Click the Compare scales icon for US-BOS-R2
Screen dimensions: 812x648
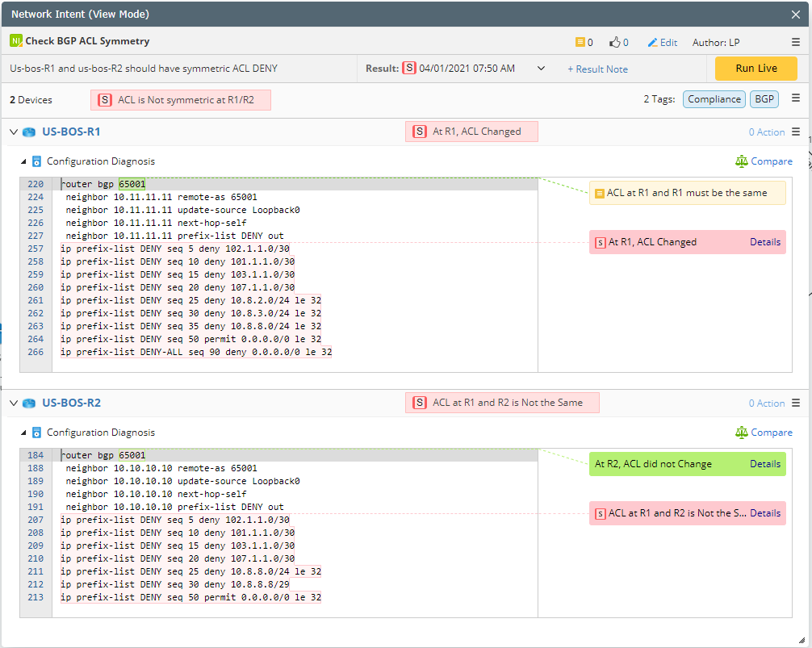[x=742, y=433]
